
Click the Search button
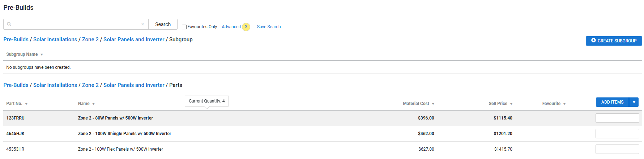[x=163, y=24]
